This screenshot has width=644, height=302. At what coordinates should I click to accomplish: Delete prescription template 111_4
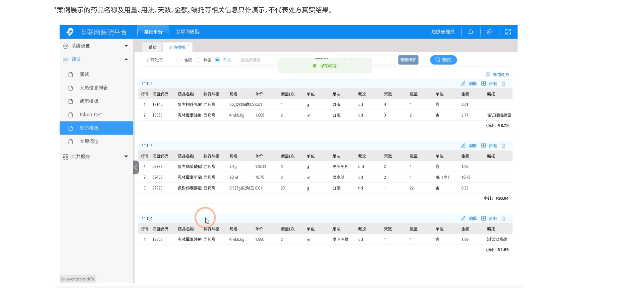click(x=503, y=218)
